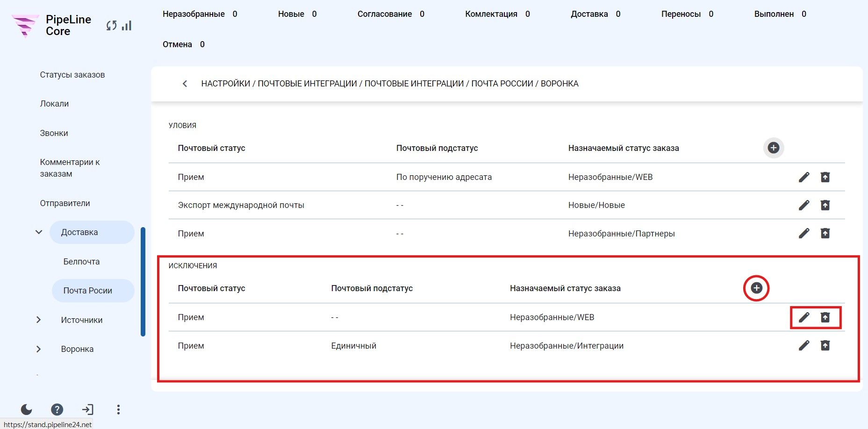Delete the Экспорт международной почты row
The width and height of the screenshot is (868, 429).
coord(825,205)
